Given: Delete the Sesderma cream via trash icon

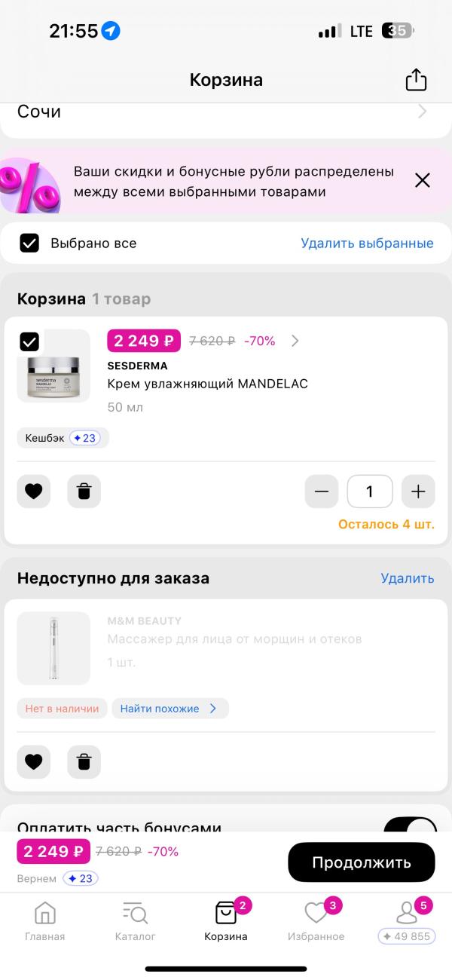Looking at the screenshot, I should click(x=84, y=491).
